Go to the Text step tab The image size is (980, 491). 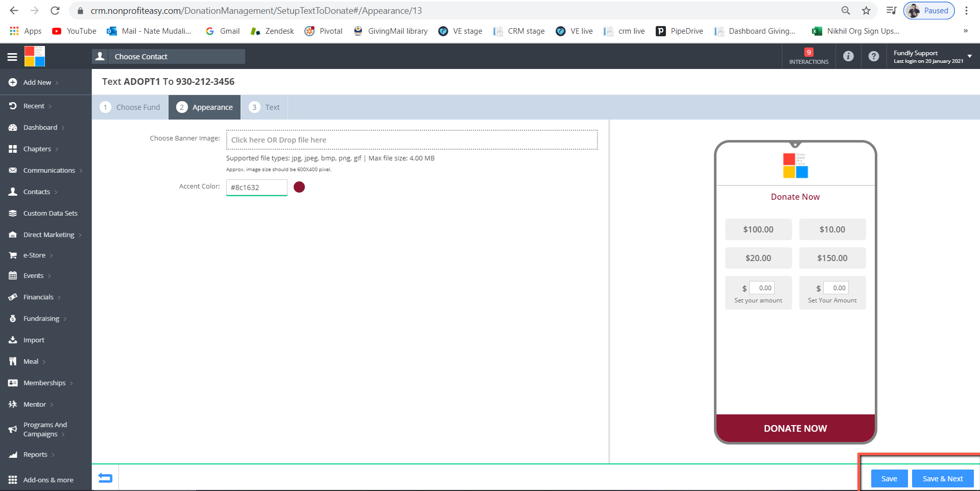pos(265,107)
